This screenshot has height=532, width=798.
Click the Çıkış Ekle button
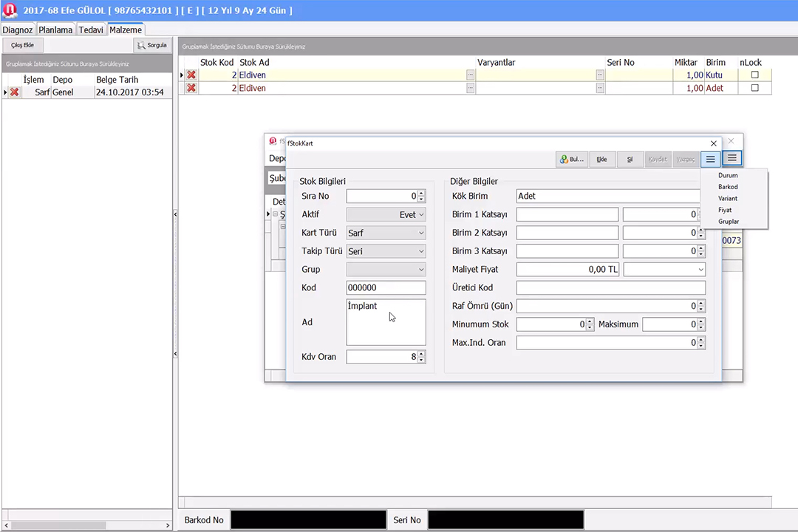pyautogui.click(x=22, y=45)
